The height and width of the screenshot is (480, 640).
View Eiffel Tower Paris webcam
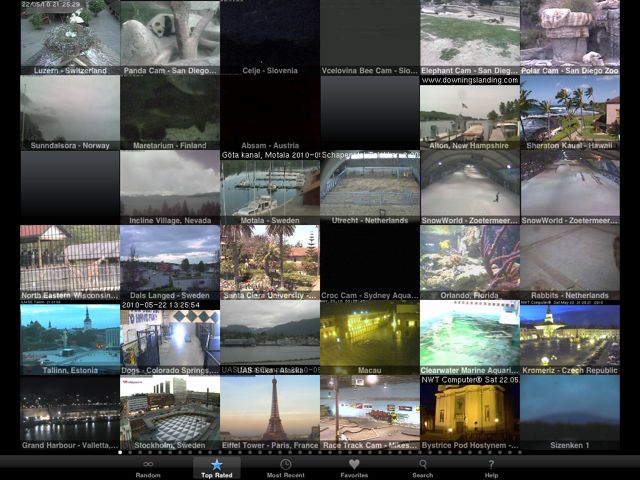click(270, 413)
